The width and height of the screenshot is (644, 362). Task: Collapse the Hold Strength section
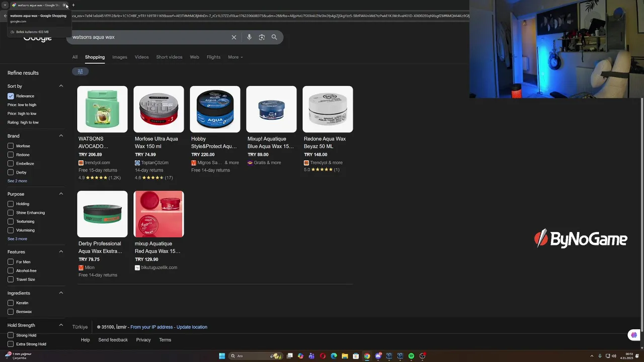(x=61, y=325)
